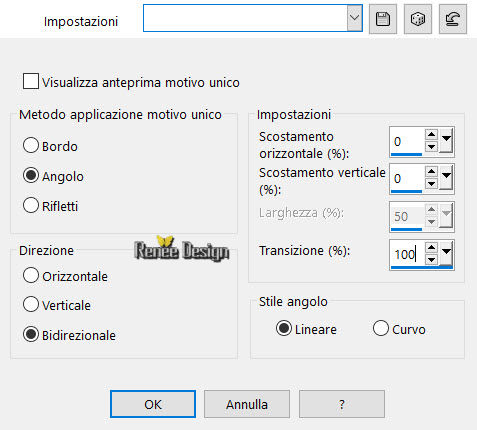Screen dimensions: 477x430
Task: Select the Rifletti radio option
Action: coord(31,205)
